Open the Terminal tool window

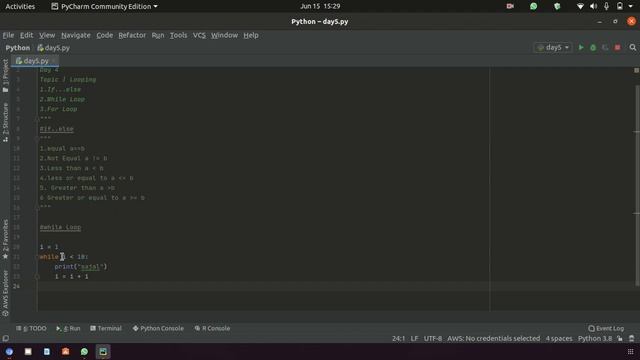pos(106,328)
